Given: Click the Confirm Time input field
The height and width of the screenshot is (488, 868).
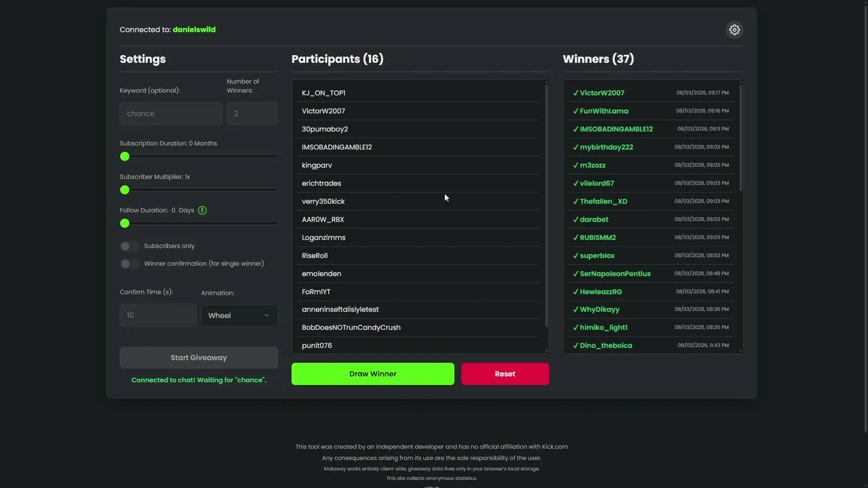Looking at the screenshot, I should [x=158, y=315].
